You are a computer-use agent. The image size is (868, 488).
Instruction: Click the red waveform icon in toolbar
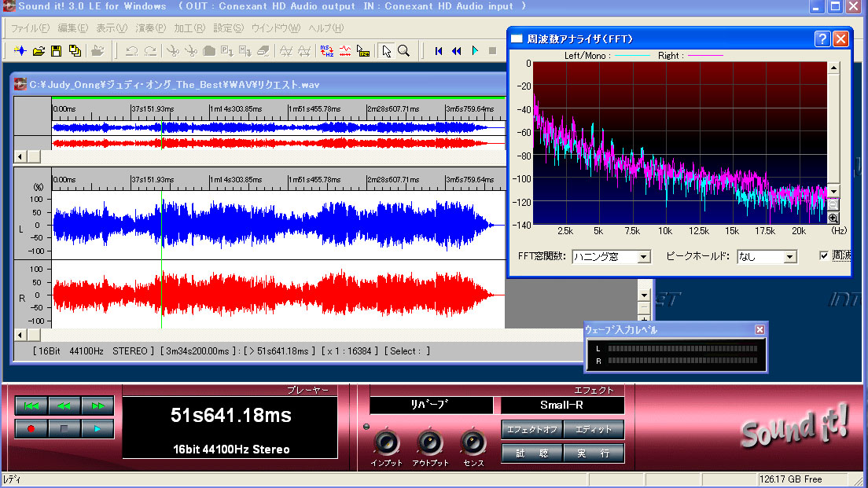345,51
